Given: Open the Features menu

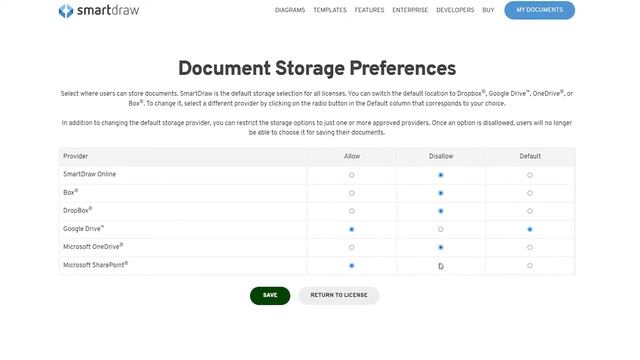Looking at the screenshot, I should (x=369, y=10).
